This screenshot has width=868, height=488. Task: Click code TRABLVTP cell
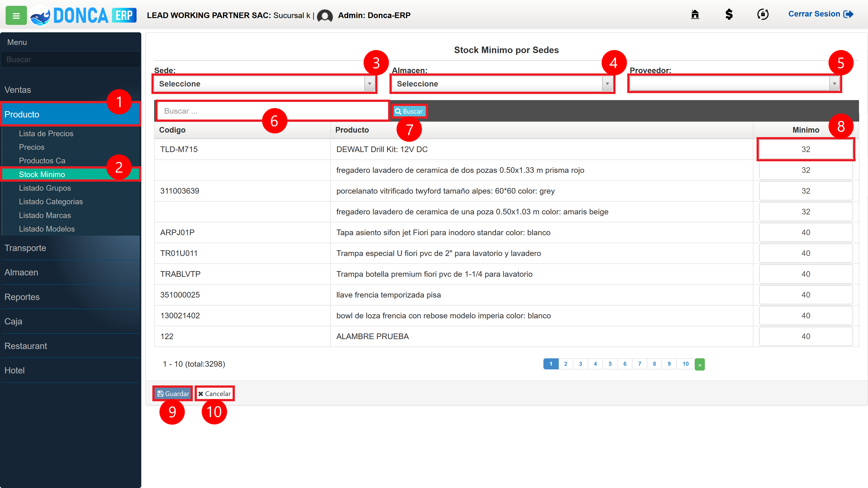pos(242,274)
